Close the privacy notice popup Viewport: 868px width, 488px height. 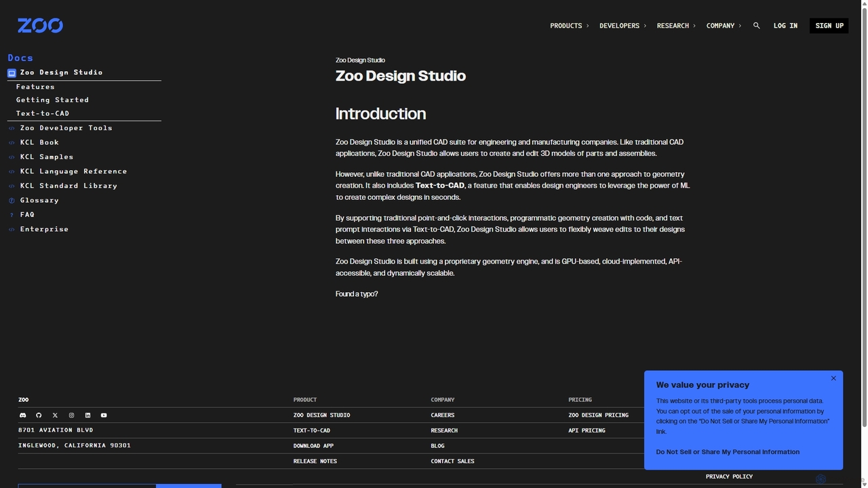833,378
